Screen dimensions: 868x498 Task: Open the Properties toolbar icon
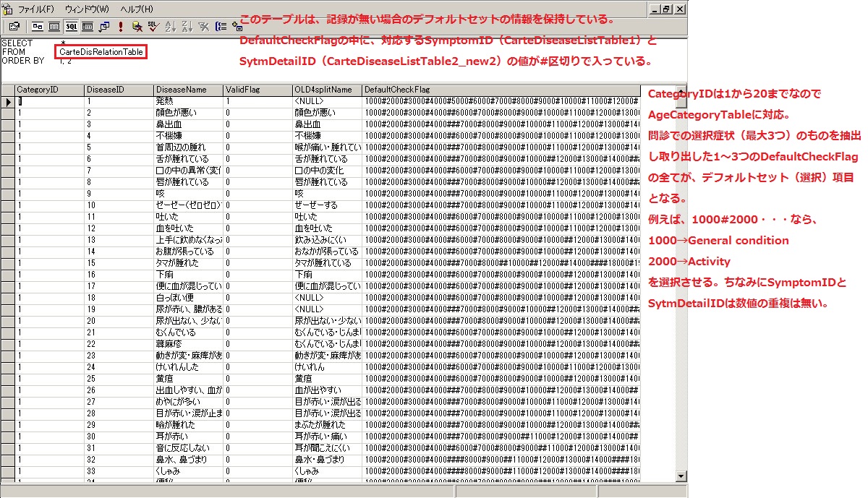tap(14, 27)
